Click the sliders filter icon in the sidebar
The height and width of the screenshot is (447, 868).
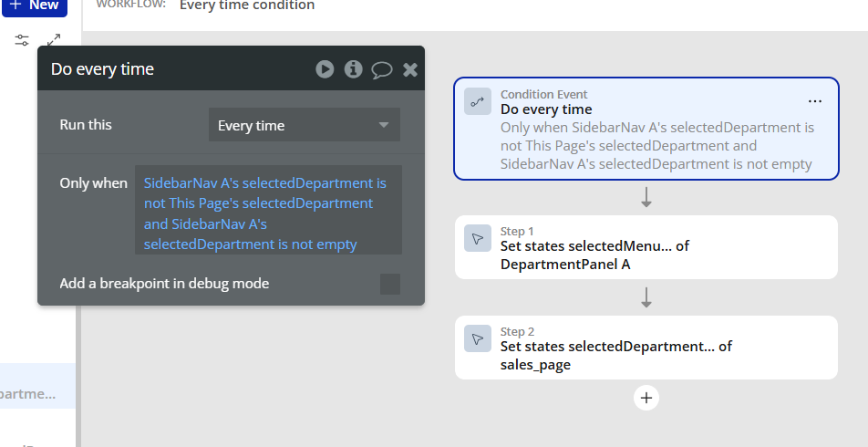[x=22, y=40]
